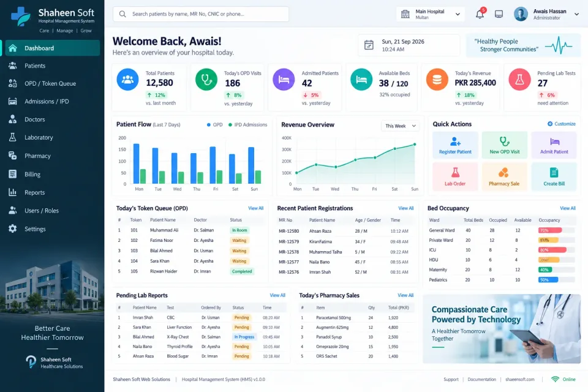Click Pediatrics 50% occupancy bar

coord(556,280)
